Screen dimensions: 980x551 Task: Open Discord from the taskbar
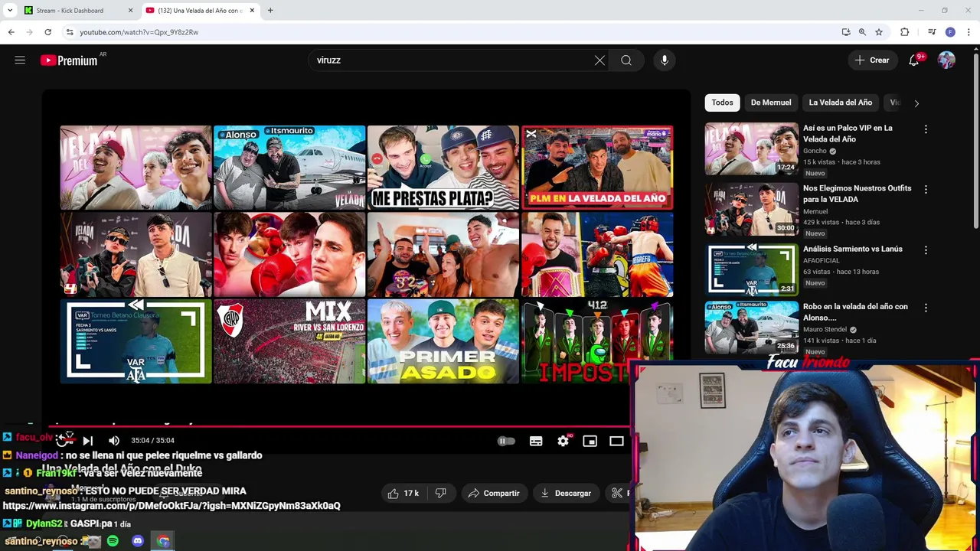pyautogui.click(x=138, y=541)
